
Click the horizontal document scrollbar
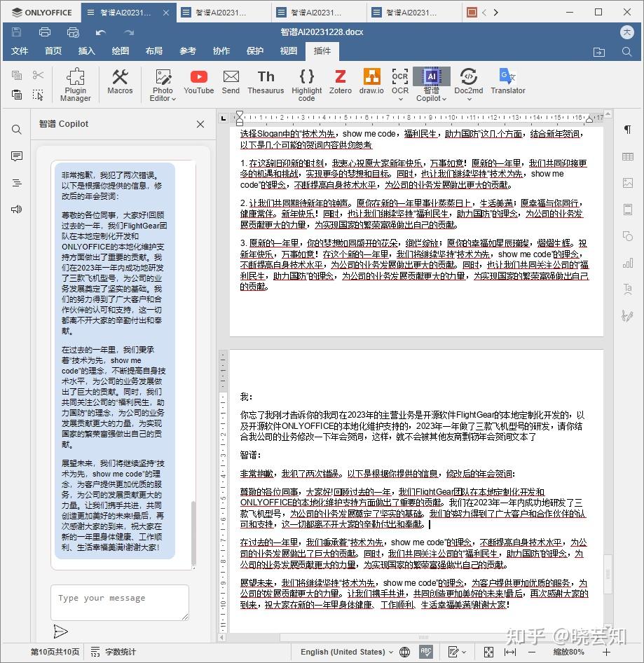click(x=424, y=637)
